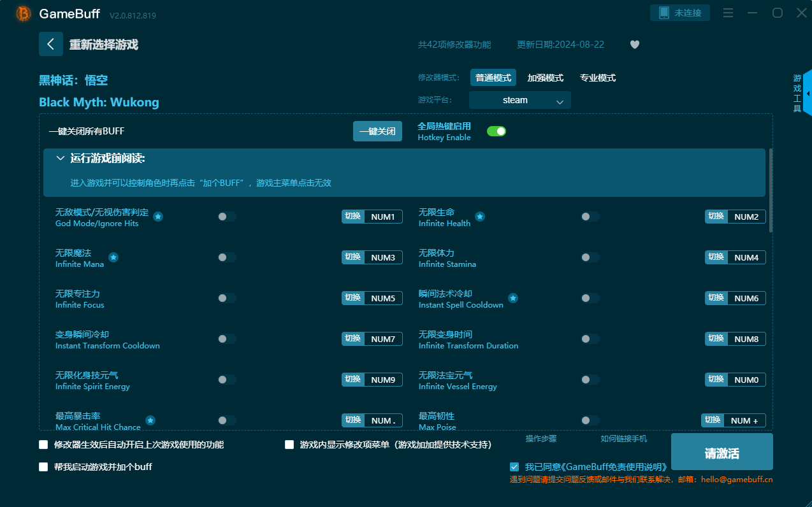
Task: Click the back arrow to reselect game
Action: click(x=51, y=44)
